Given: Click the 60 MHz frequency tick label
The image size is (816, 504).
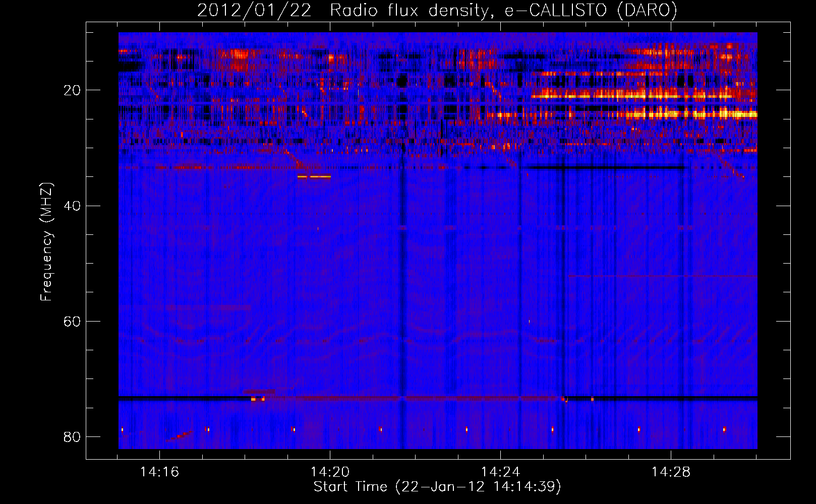Looking at the screenshot, I should coord(72,321).
